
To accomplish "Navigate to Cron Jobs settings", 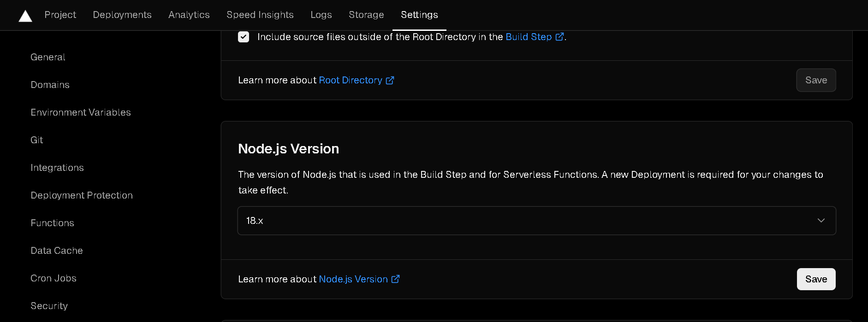I will (53, 278).
